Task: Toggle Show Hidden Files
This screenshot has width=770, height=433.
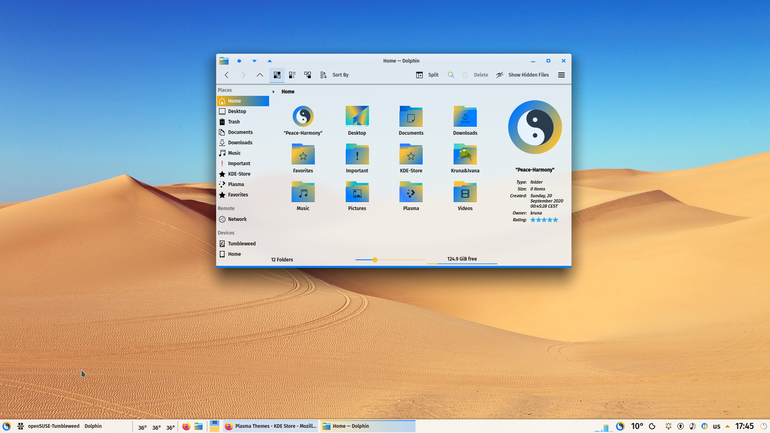Action: click(522, 75)
